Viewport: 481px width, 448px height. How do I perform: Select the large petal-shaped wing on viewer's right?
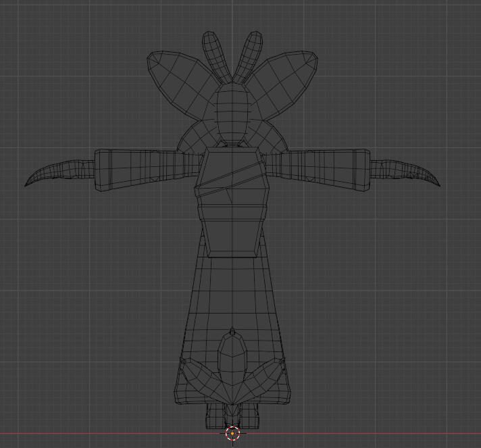(284, 84)
